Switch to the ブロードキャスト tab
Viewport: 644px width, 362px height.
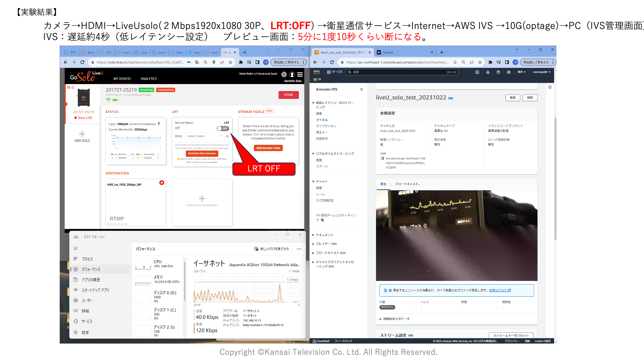coord(407,184)
